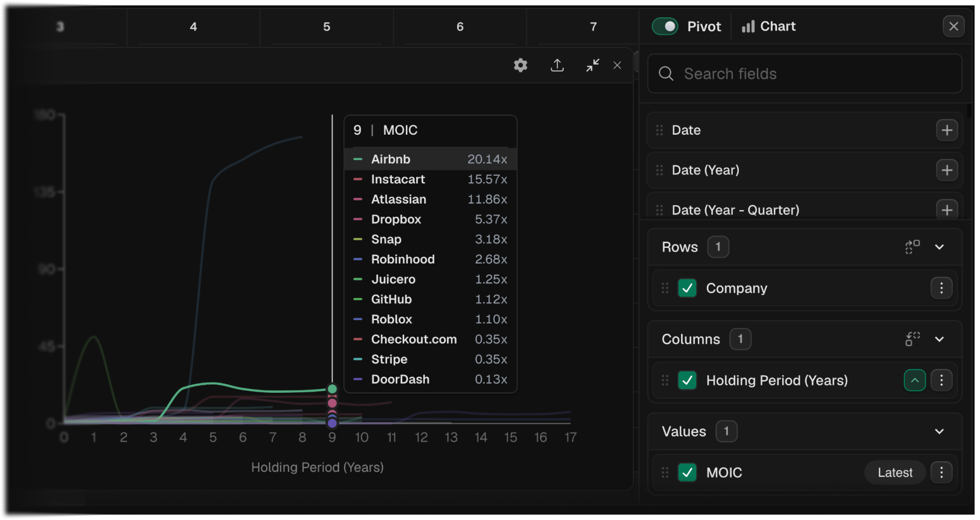Viewport: 980px width, 520px height.
Task: Uncheck the Company checkbox
Action: pyautogui.click(x=688, y=288)
